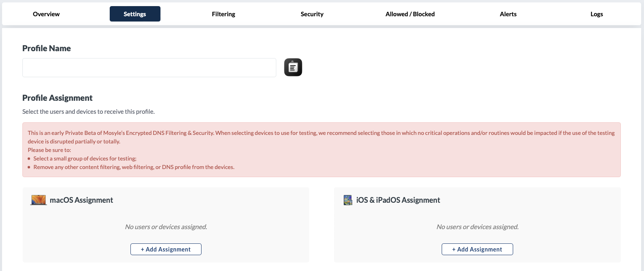Click the Profile Name label
644x271 pixels.
(x=46, y=48)
